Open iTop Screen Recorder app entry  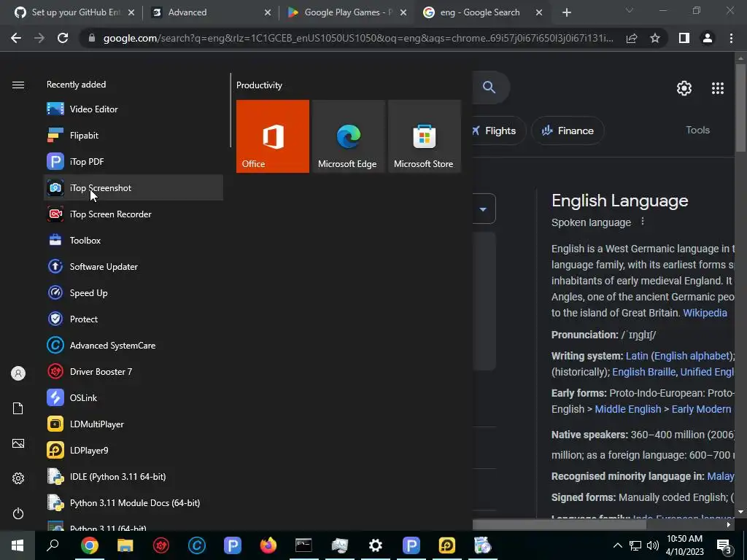pyautogui.click(x=133, y=214)
